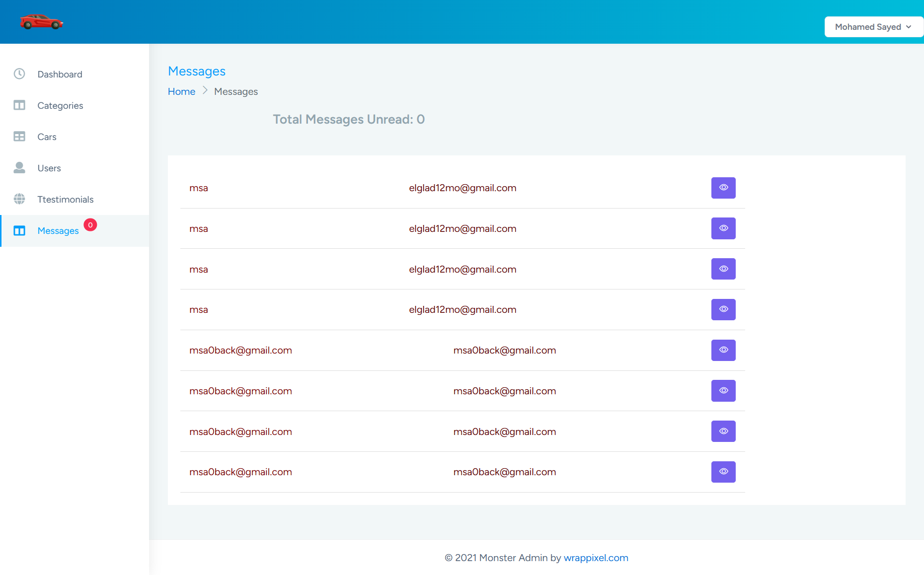The image size is (924, 575).
Task: Click name msa in fourth row
Action: click(199, 310)
